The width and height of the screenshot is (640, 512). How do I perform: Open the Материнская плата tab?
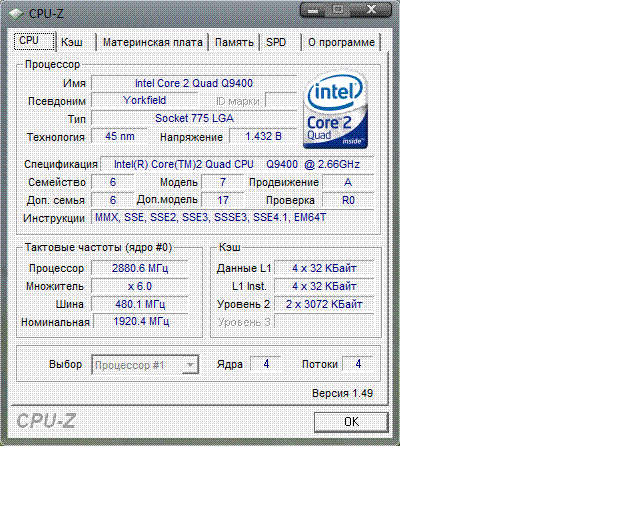tap(153, 42)
